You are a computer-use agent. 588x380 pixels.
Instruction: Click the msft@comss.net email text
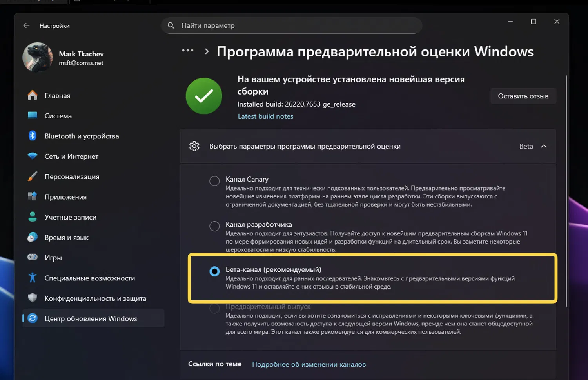pyautogui.click(x=81, y=63)
